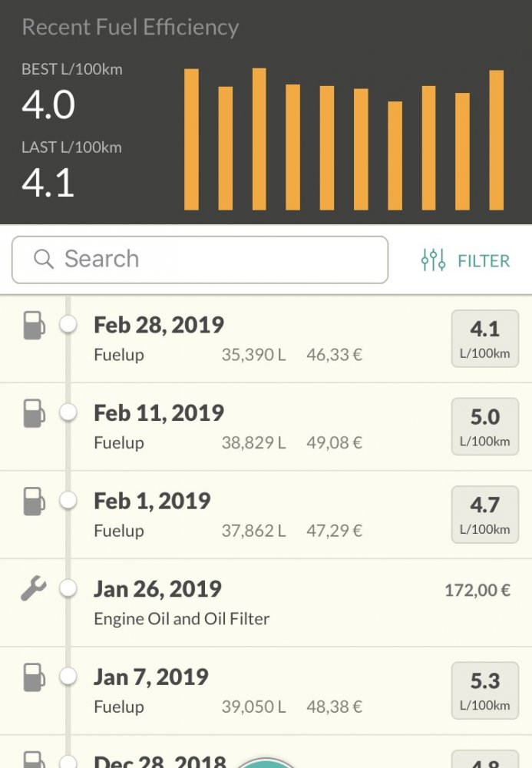
Task: Focus the Search input field
Action: coord(215,260)
